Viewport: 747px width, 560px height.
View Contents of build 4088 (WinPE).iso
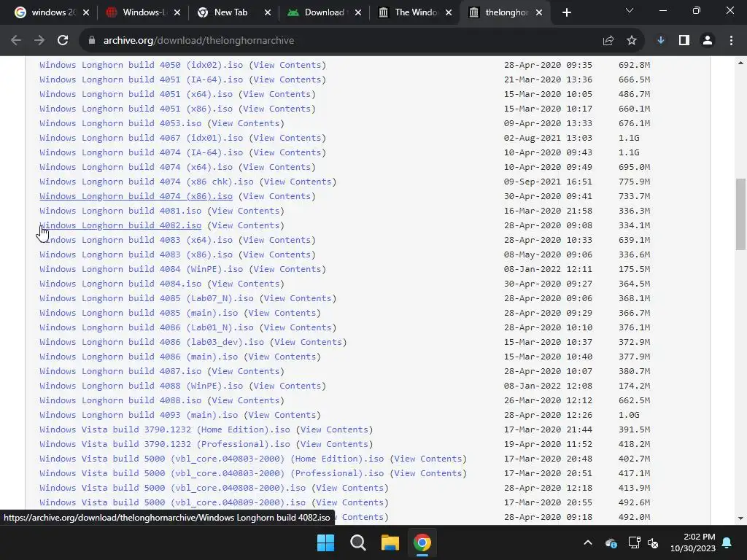287,386
